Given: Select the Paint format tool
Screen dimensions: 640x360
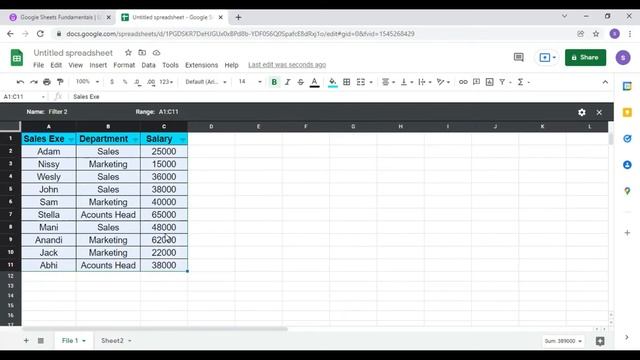Looking at the screenshot, I should pyautogui.click(x=60, y=82).
